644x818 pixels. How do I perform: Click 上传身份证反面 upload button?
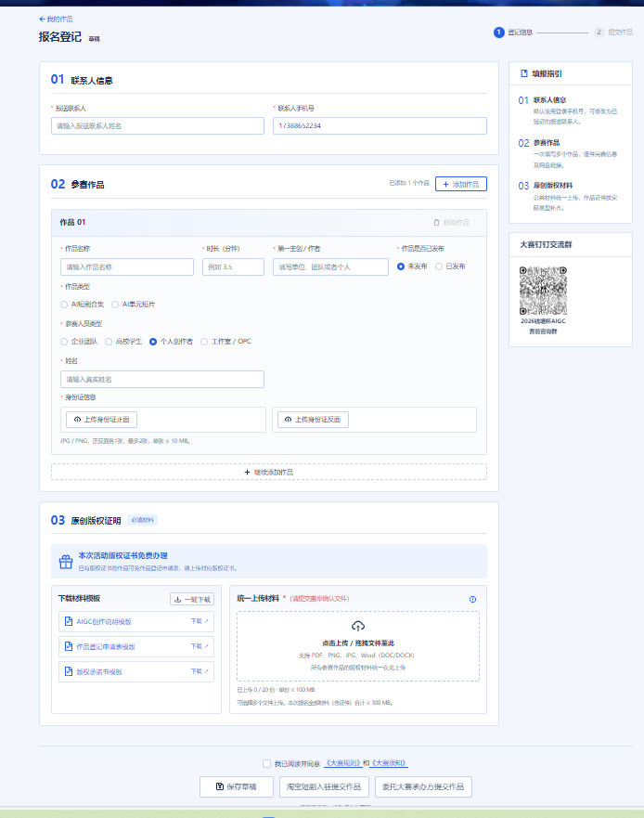tap(313, 420)
